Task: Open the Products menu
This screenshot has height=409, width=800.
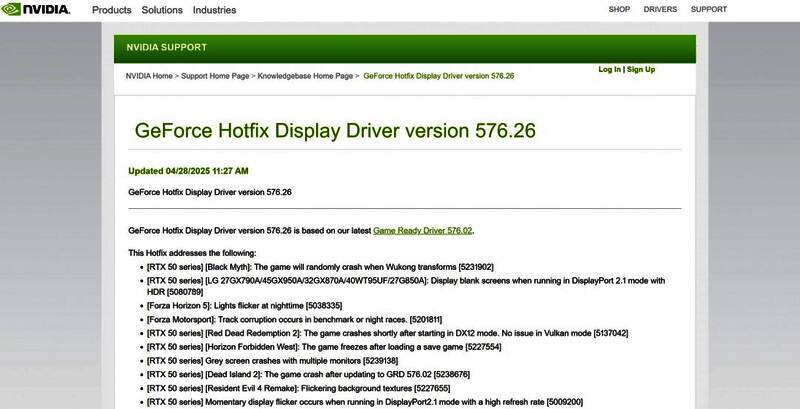Action: tap(111, 10)
